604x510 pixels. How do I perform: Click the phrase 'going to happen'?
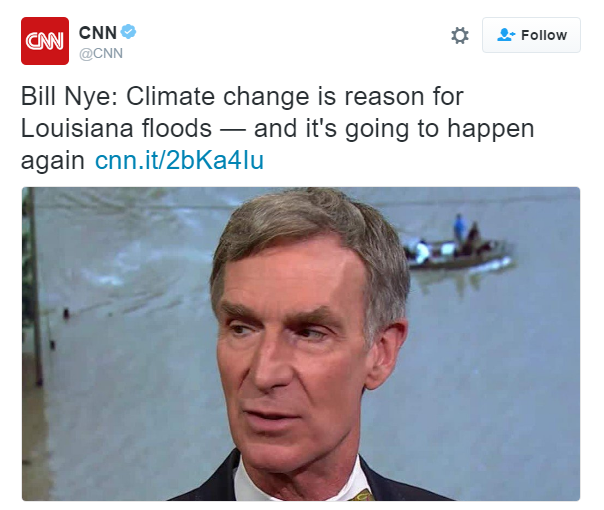[x=440, y=130]
